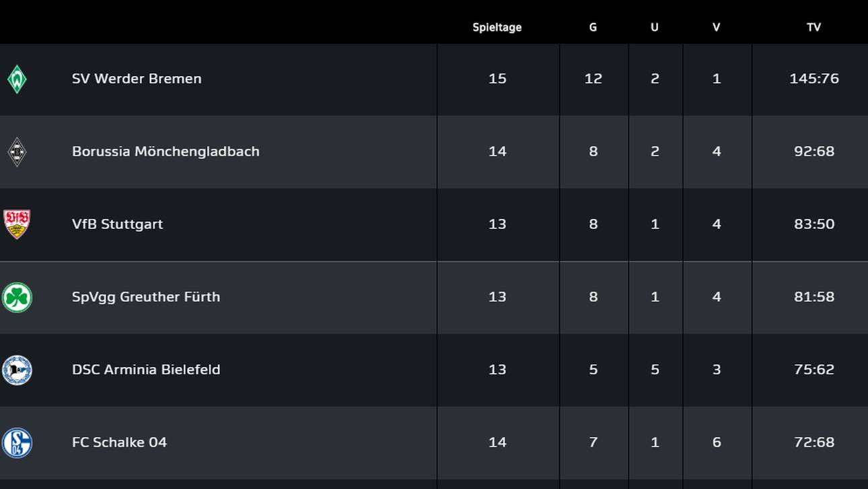
Task: Open the SpVgg Greuther Fürth team page
Action: (146, 297)
